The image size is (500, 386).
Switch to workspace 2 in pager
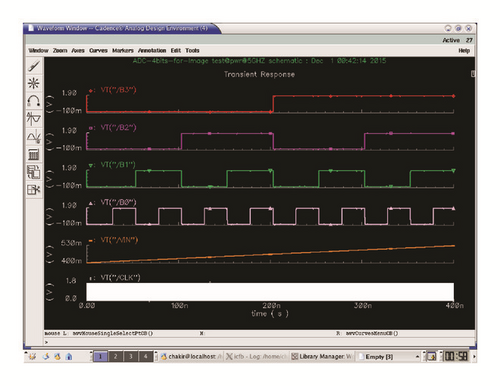pyautogui.click(x=115, y=356)
